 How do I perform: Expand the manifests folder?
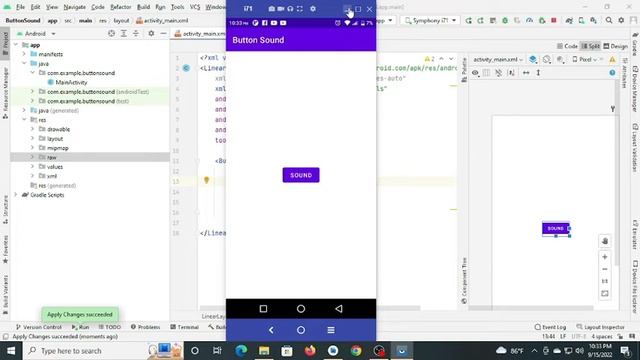point(24,54)
